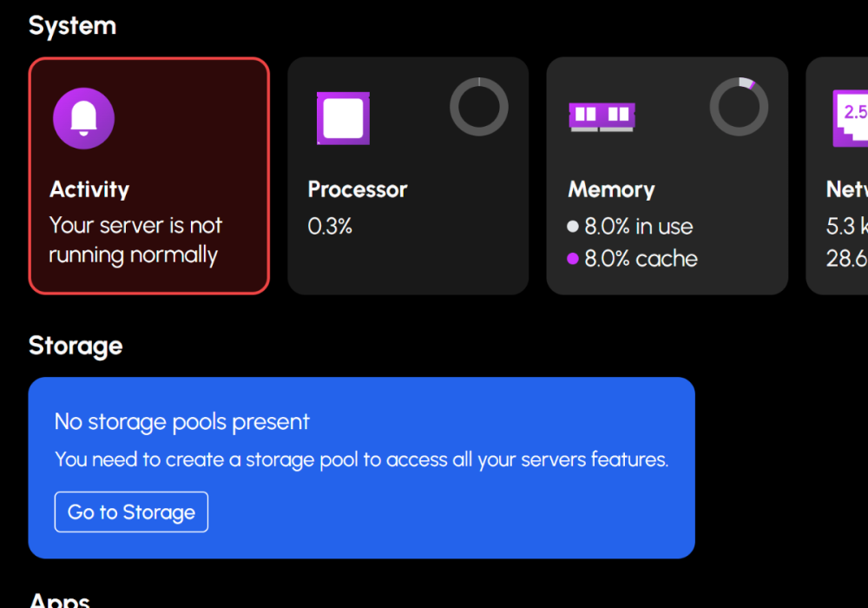Click the System section heading
Image resolution: width=868 pixels, height=608 pixels.
pyautogui.click(x=72, y=26)
